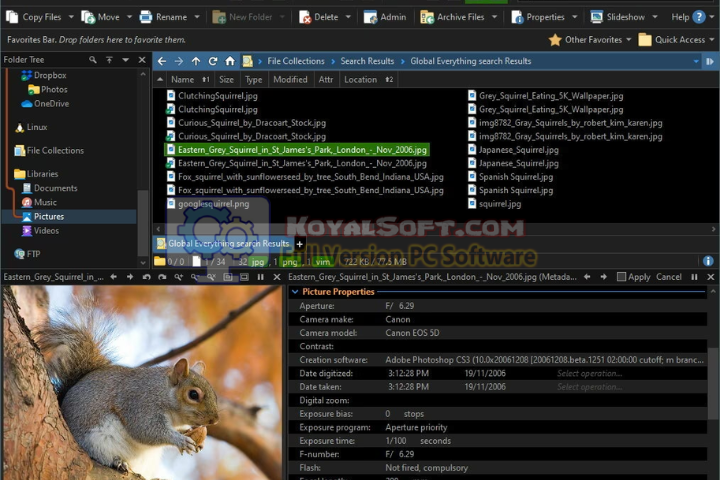Viewport: 720px width, 480px height.
Task: Click the blue info icon in the status bar
Action: (x=708, y=261)
